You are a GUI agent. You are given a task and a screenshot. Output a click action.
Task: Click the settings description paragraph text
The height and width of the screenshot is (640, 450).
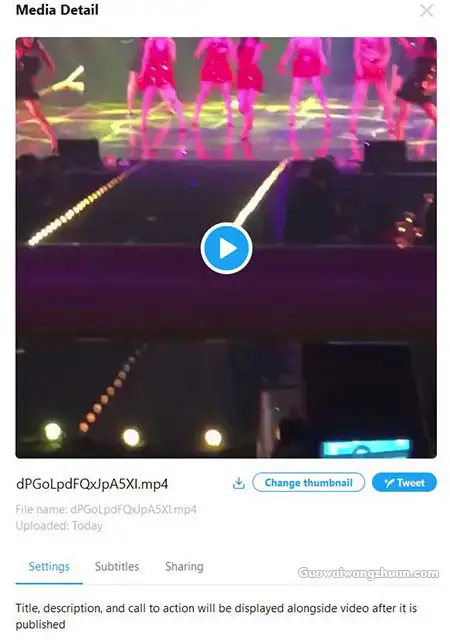[216, 616]
